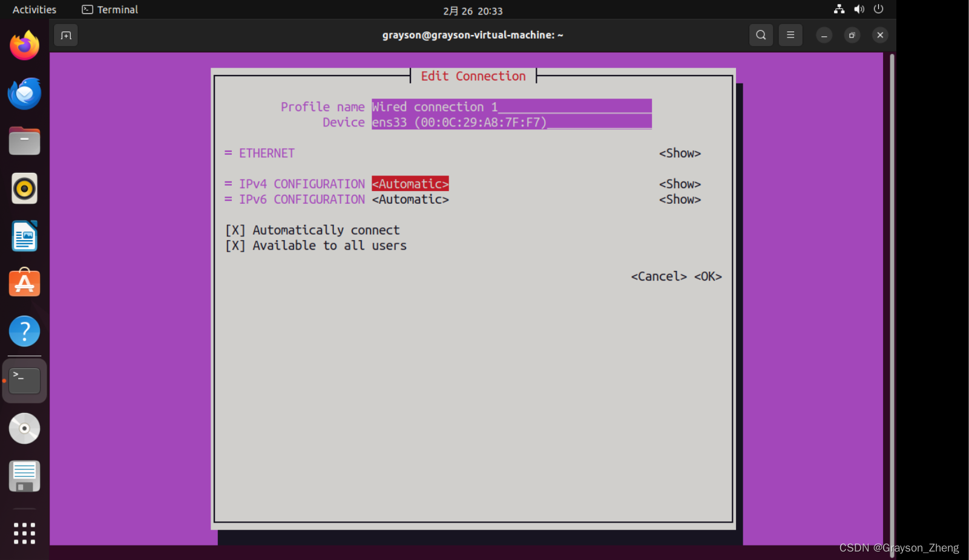
Task: Expand IPv4 configuration with Show
Action: pyautogui.click(x=680, y=184)
